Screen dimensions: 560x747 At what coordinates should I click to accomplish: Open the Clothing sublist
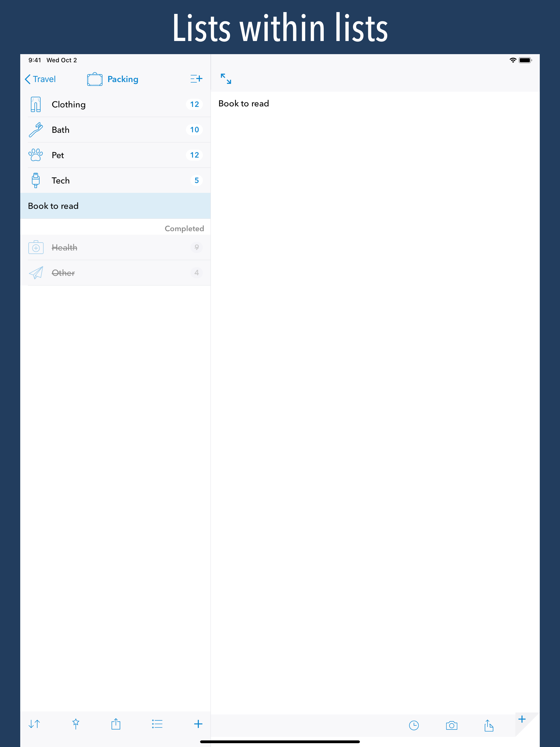tap(115, 104)
